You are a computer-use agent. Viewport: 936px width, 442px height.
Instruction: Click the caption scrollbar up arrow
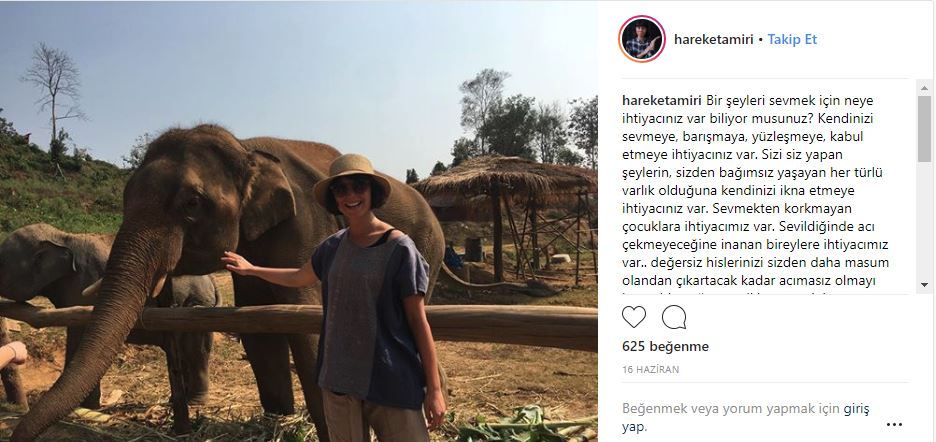pos(925,88)
